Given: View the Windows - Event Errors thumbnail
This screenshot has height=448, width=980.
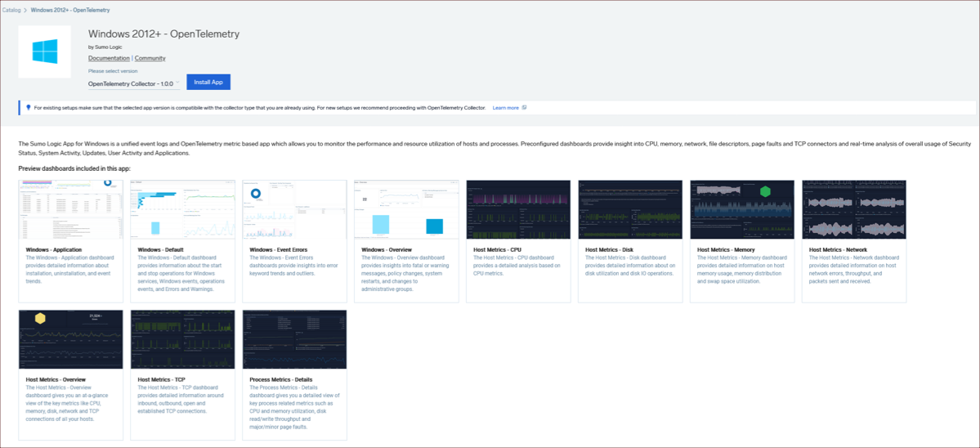Looking at the screenshot, I should [294, 209].
